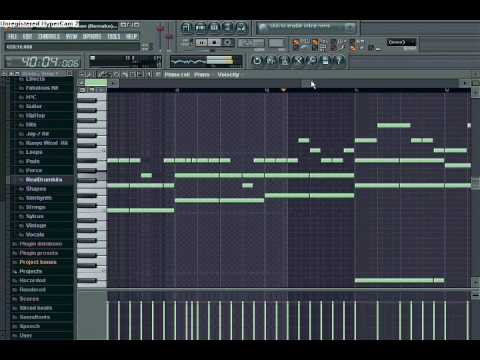Select the highest green note in piano roll

click(x=394, y=125)
